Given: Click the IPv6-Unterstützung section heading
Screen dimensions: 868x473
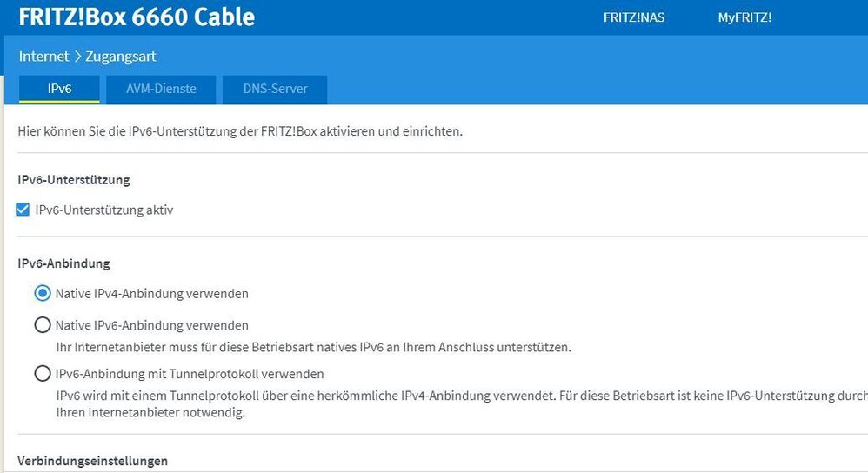Looking at the screenshot, I should click(74, 180).
